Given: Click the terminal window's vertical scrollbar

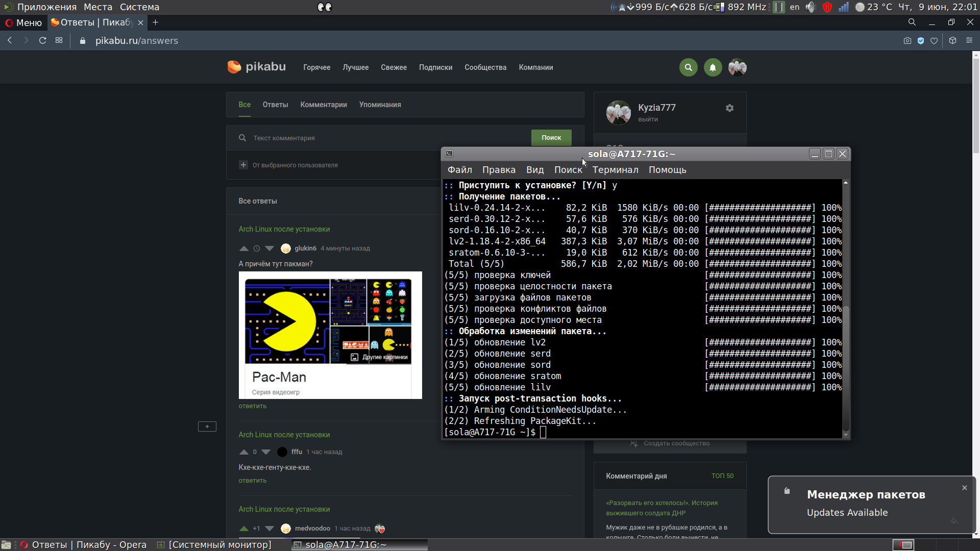Looking at the screenshot, I should (x=845, y=367).
